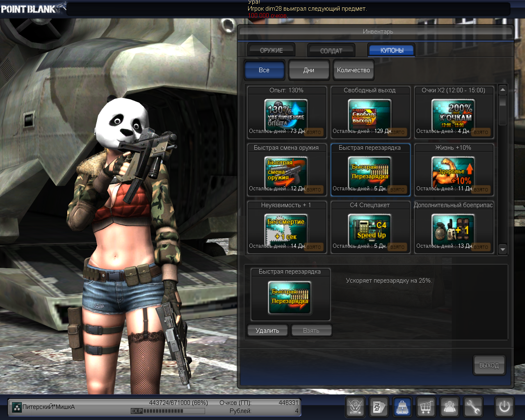Screen dimensions: 525x420
Task: Click the 'Жизнь +10%' card title
Action: pyautogui.click(x=453, y=148)
